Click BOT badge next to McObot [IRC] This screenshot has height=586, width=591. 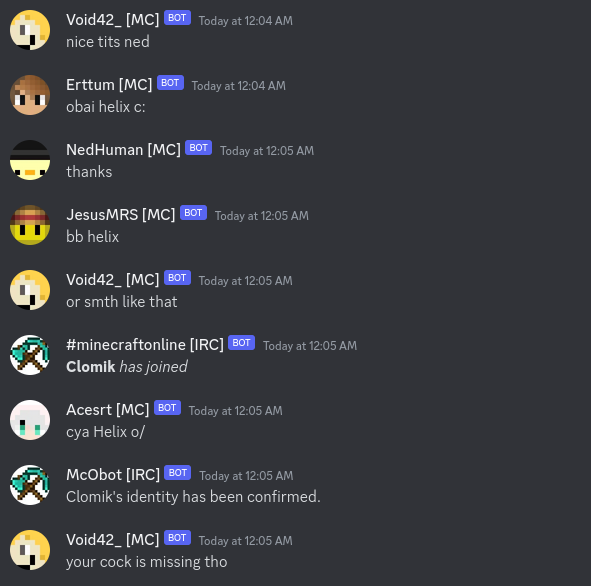178,473
